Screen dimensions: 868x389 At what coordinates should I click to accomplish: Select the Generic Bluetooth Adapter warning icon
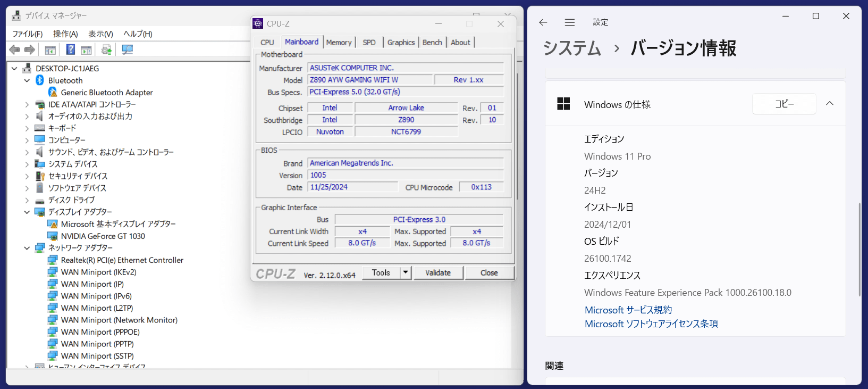point(53,93)
